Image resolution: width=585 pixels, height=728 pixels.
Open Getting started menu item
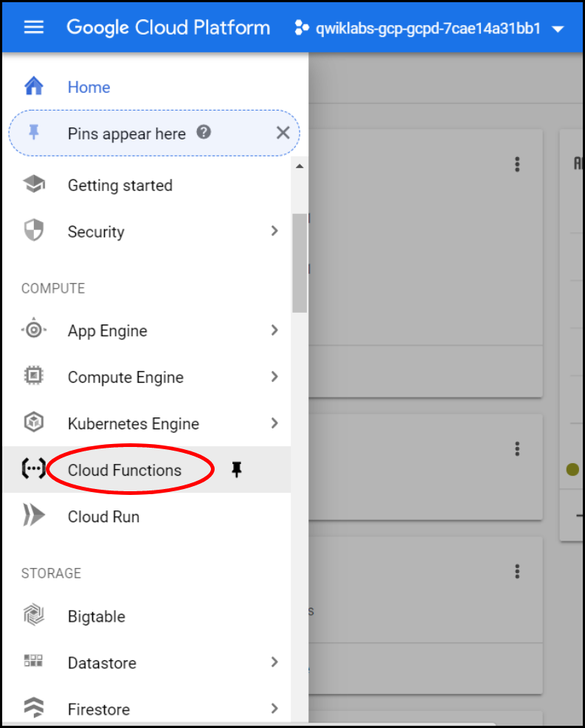pos(120,185)
